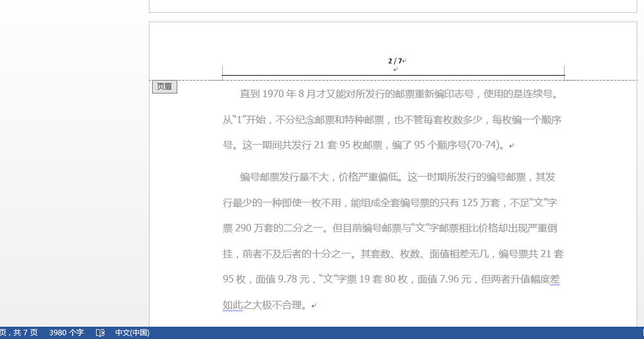Image resolution: width=644 pixels, height=339 pixels.
Task: Click the 页眉 header label tag
Action: point(164,87)
